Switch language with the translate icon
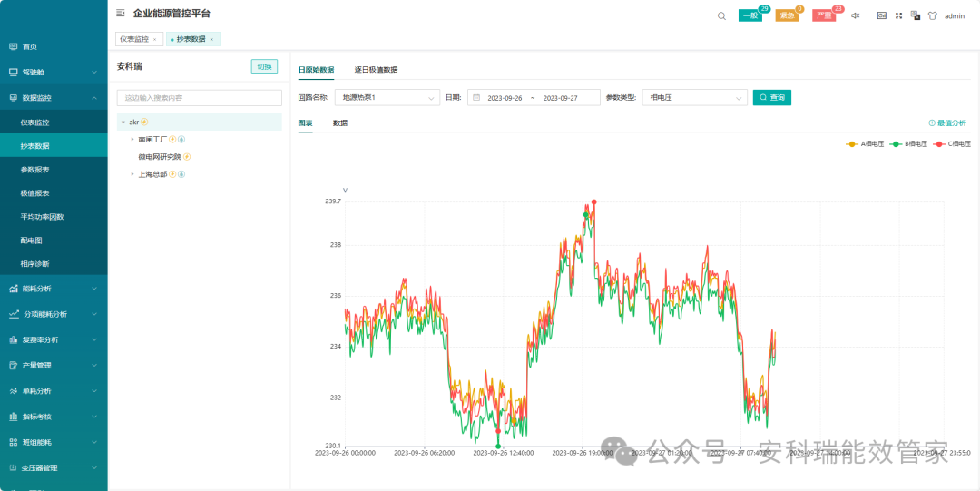 point(916,15)
